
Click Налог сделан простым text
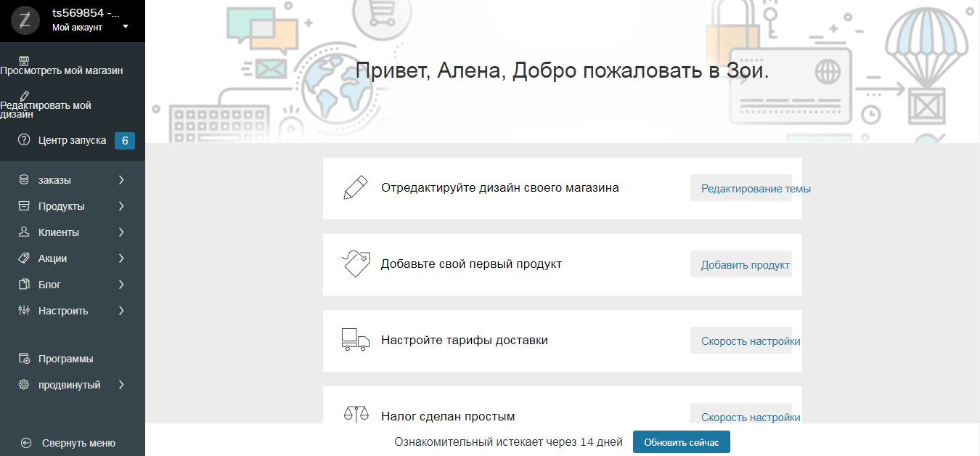(x=448, y=416)
